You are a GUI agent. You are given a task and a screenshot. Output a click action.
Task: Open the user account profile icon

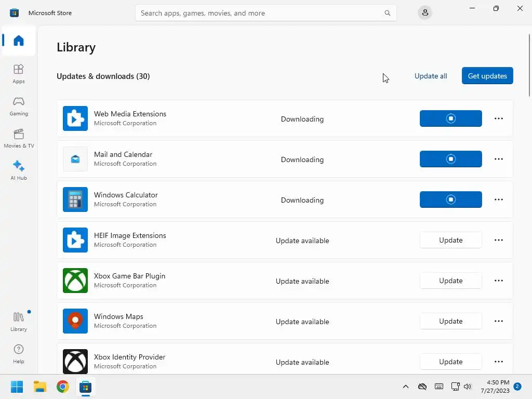425,13
